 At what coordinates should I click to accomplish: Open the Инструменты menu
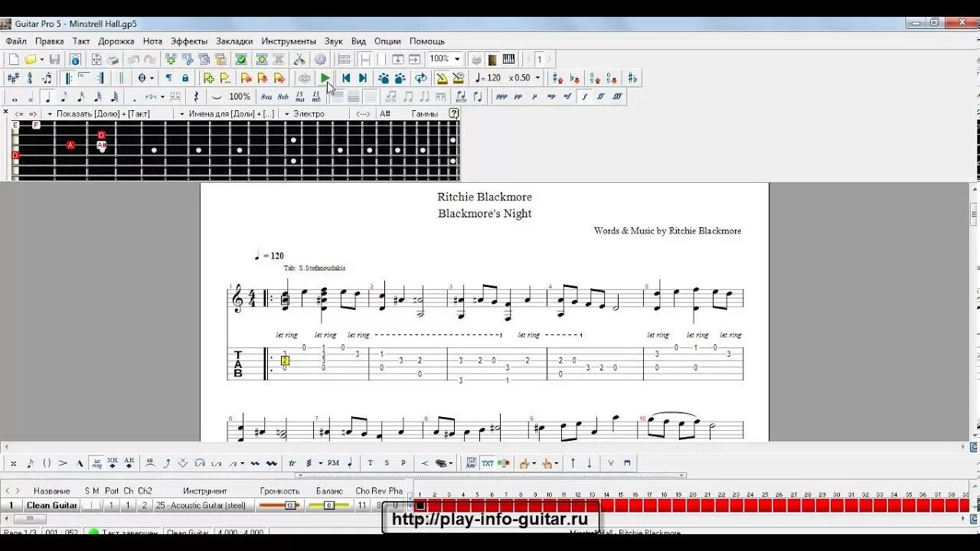coord(289,41)
